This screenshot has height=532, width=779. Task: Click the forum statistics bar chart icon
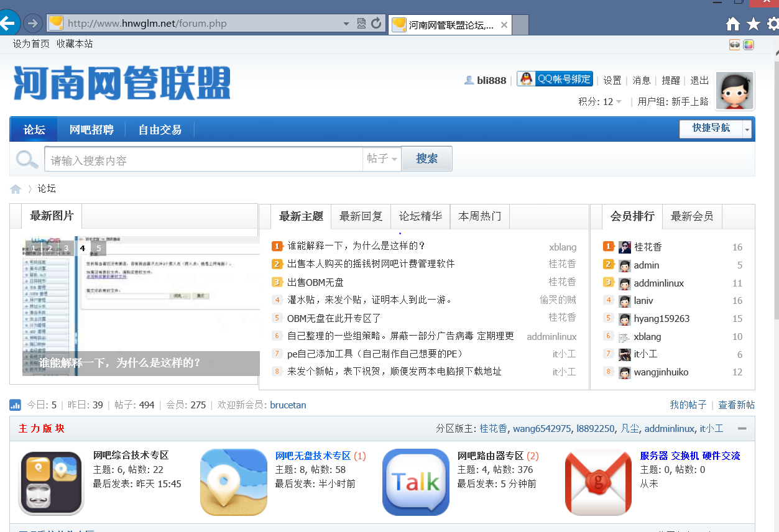click(x=16, y=405)
